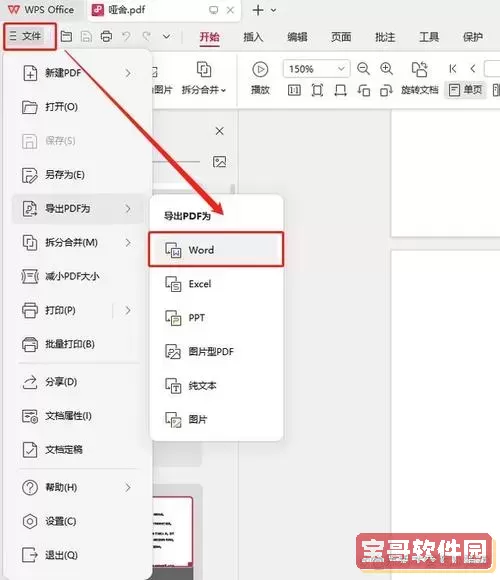This screenshot has width=500, height=580.
Task: Jump to first page icon
Action: click(x=453, y=69)
